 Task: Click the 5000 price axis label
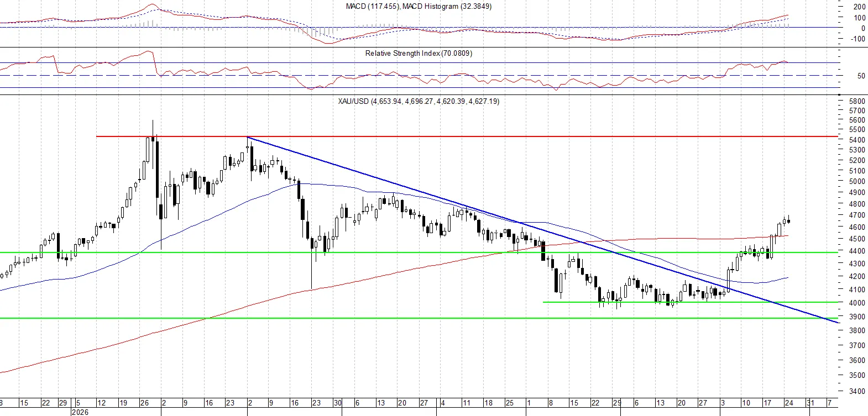coord(857,182)
